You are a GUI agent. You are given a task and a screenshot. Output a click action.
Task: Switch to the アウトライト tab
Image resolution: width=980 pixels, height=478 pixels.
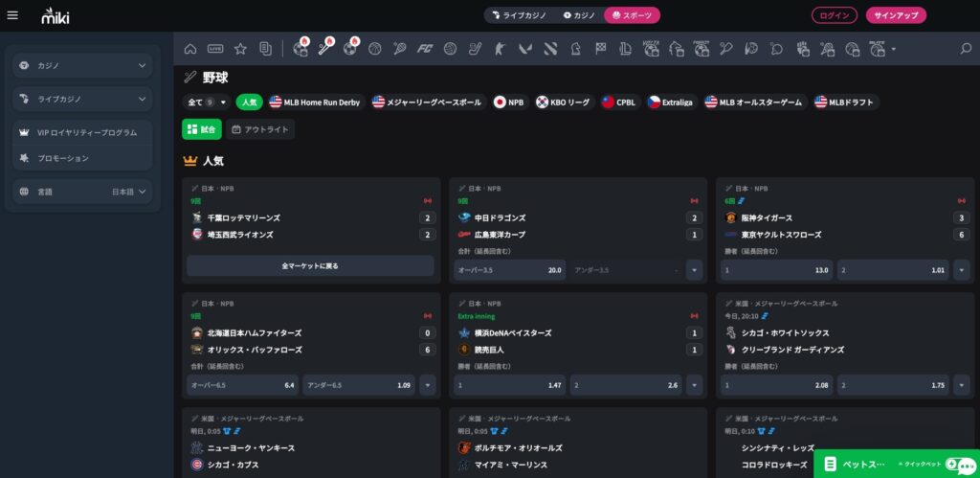point(260,129)
